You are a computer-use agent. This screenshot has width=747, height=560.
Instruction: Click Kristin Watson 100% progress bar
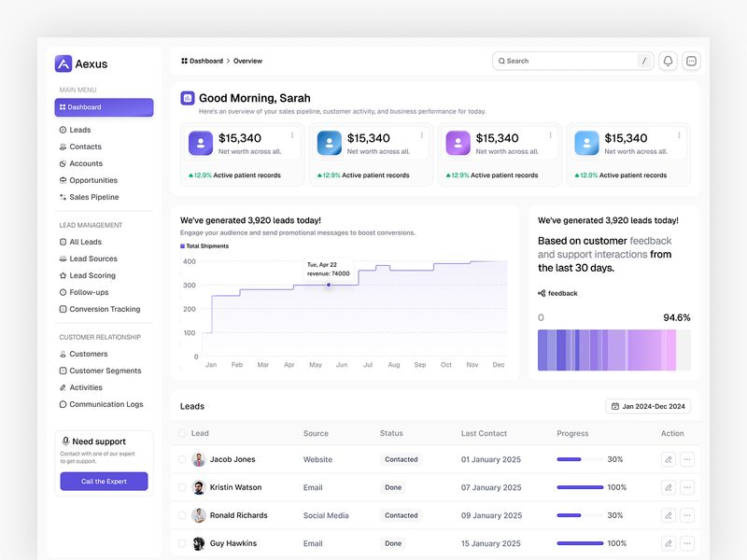tap(580, 487)
